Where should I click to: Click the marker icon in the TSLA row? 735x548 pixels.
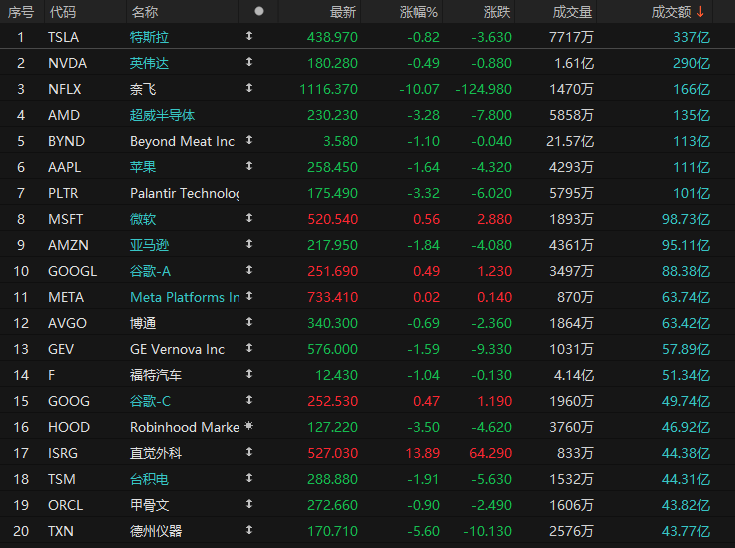(249, 36)
